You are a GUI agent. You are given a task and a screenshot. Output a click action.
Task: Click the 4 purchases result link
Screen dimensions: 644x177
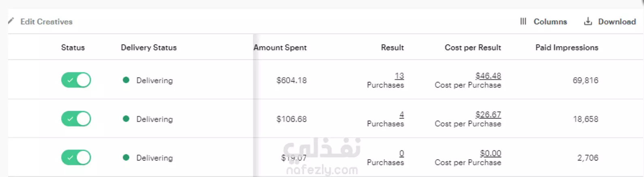pyautogui.click(x=401, y=114)
